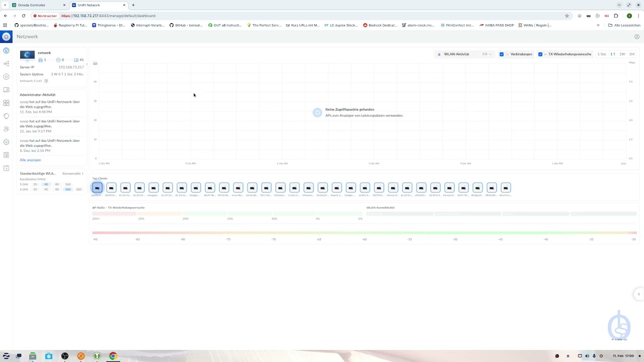The width and height of the screenshot is (644, 362).
Task: Open the account avatar icon at top right
Action: point(636,37)
